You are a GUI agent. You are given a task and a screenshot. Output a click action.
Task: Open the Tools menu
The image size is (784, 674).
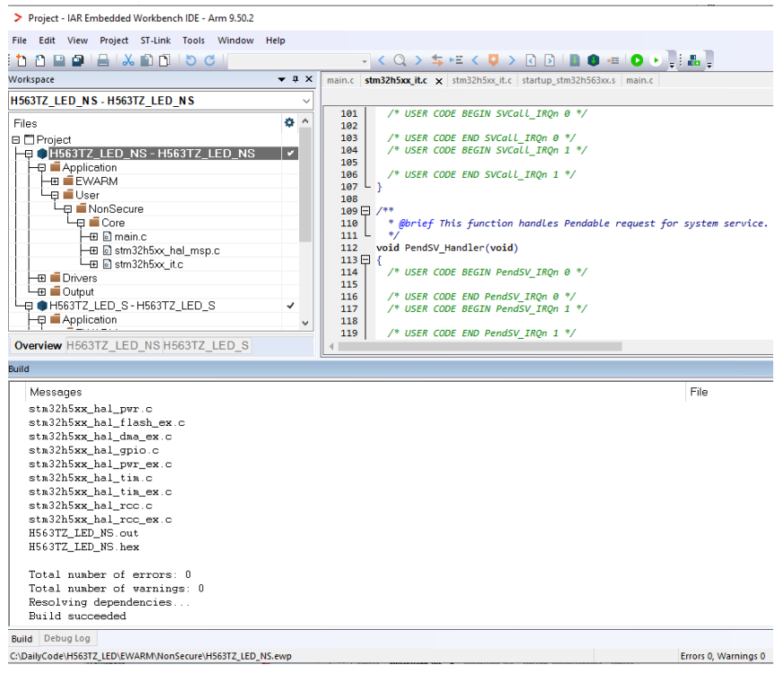click(193, 40)
